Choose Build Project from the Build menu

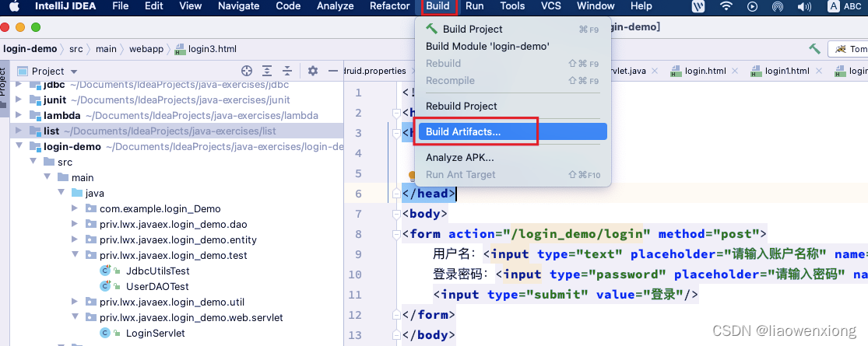pos(512,30)
